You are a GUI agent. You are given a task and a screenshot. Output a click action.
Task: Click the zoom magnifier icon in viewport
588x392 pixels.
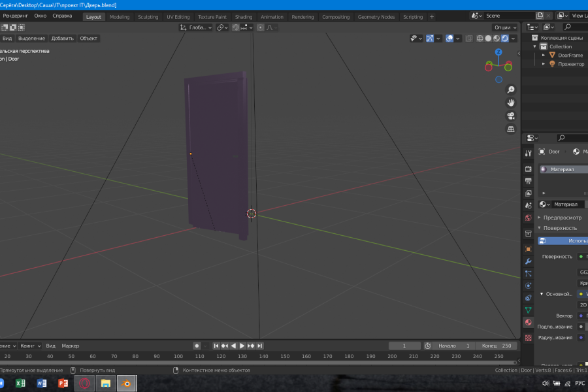[x=511, y=90]
